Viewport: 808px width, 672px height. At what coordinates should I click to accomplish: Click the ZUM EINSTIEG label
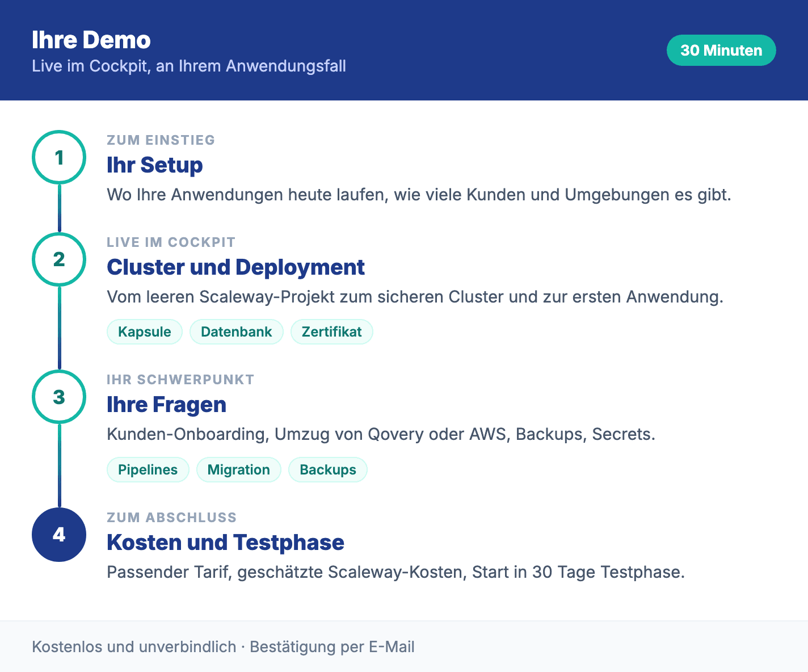(161, 140)
